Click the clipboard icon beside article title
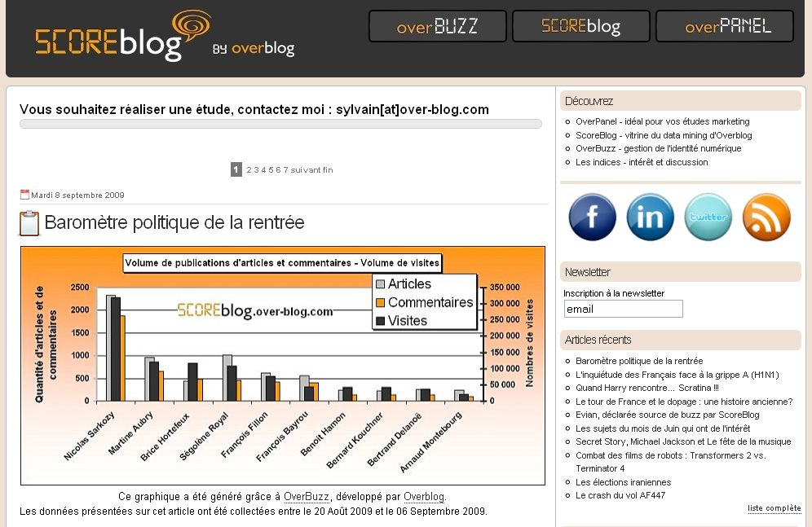The image size is (812, 527). (29, 223)
